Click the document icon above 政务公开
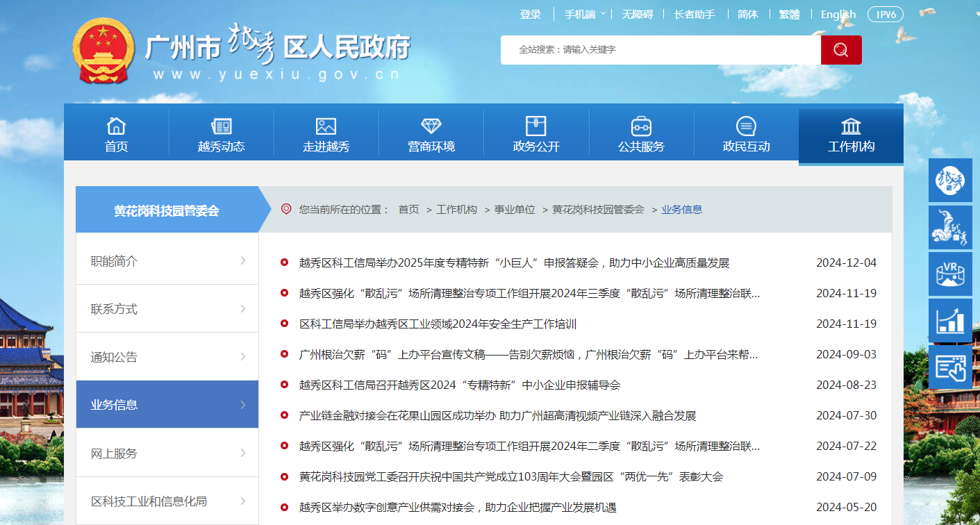The height and width of the screenshot is (525, 980). click(536, 126)
